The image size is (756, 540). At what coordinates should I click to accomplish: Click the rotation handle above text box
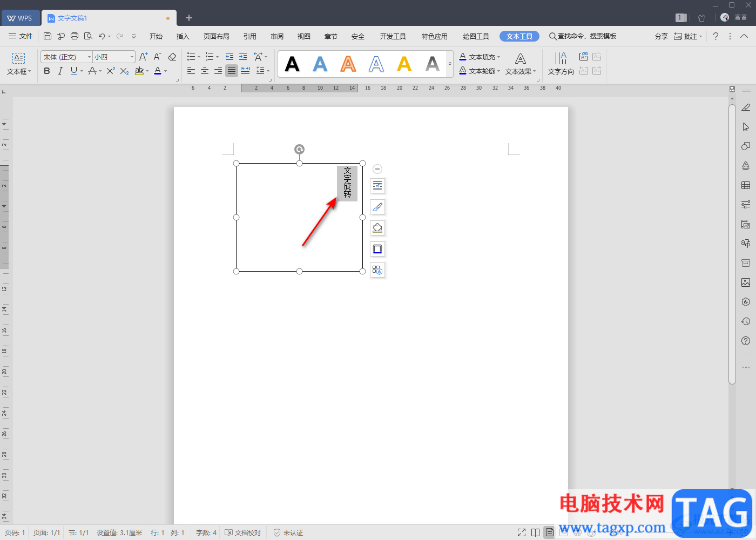299,150
